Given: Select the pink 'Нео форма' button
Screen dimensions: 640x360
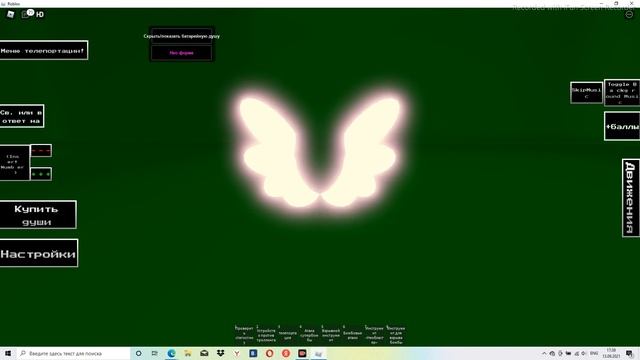Looking at the screenshot, I should click(x=182, y=53).
